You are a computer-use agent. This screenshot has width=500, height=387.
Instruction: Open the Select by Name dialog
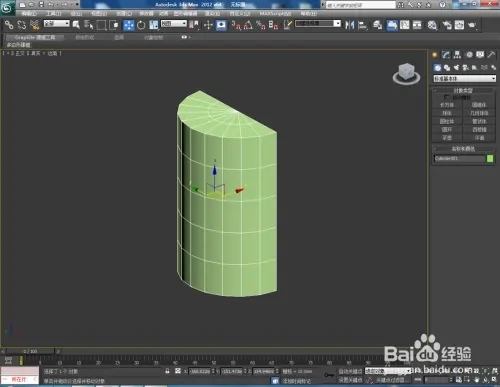[88, 25]
